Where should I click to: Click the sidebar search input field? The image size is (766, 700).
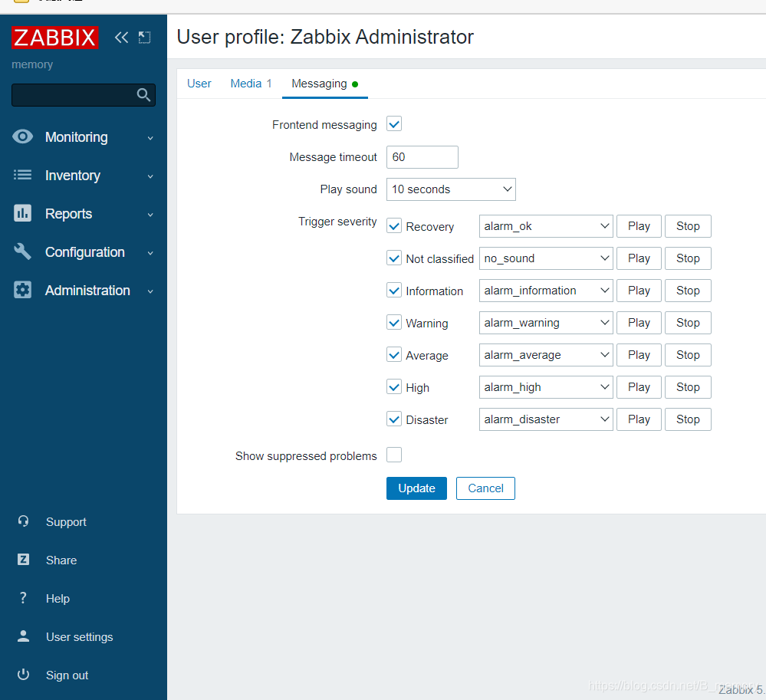pyautogui.click(x=84, y=95)
